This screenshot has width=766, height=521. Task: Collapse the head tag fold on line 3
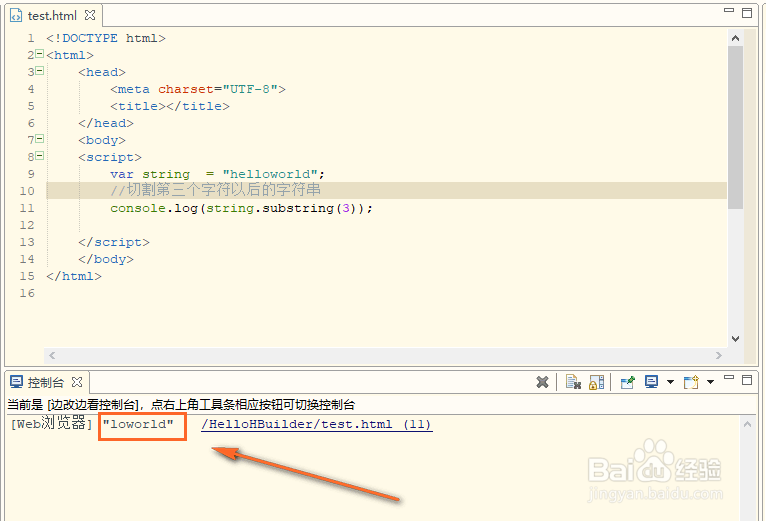(40, 70)
